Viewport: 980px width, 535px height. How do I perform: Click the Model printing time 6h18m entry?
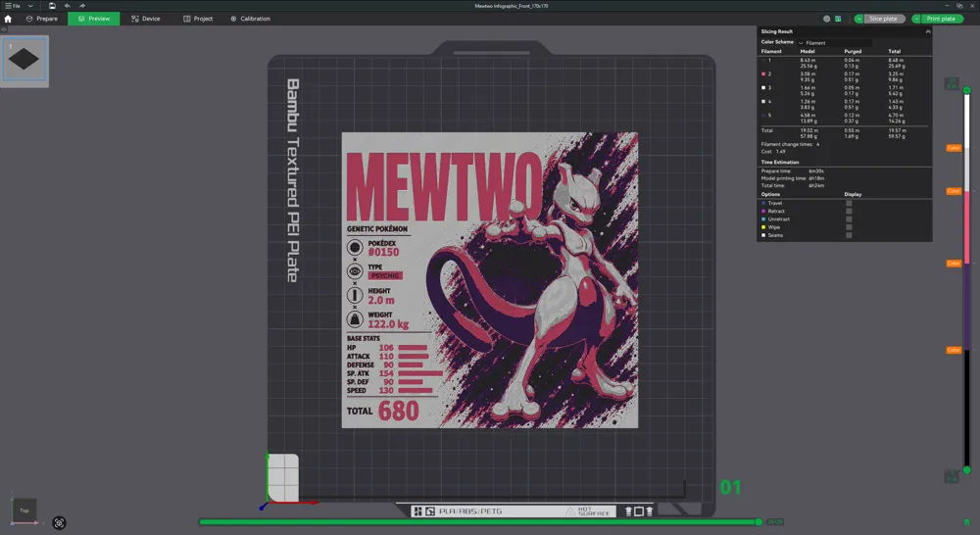[793, 178]
